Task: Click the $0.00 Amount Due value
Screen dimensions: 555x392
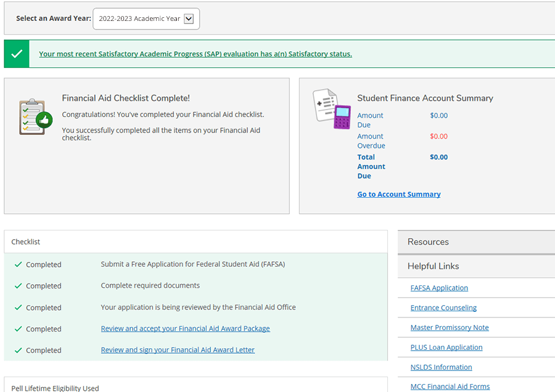Action: coord(438,115)
